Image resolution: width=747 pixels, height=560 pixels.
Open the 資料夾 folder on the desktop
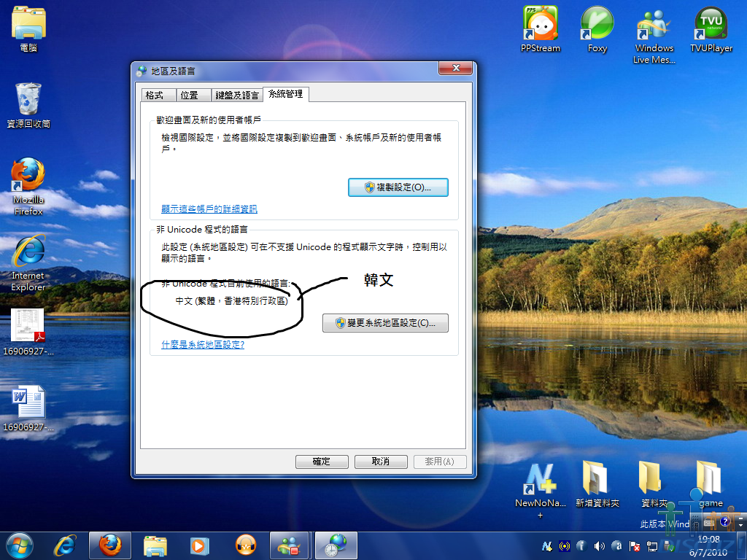[654, 484]
